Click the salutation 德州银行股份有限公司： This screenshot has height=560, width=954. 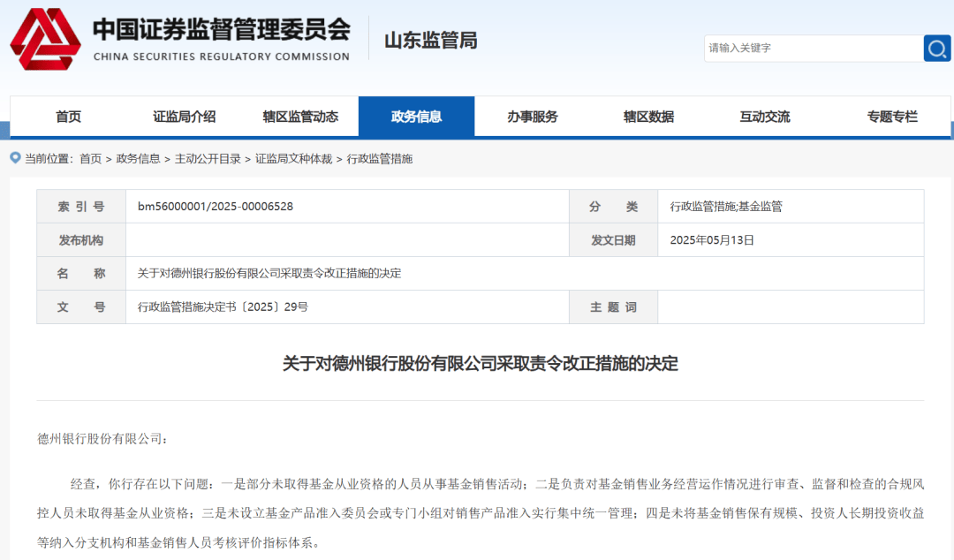tap(102, 439)
